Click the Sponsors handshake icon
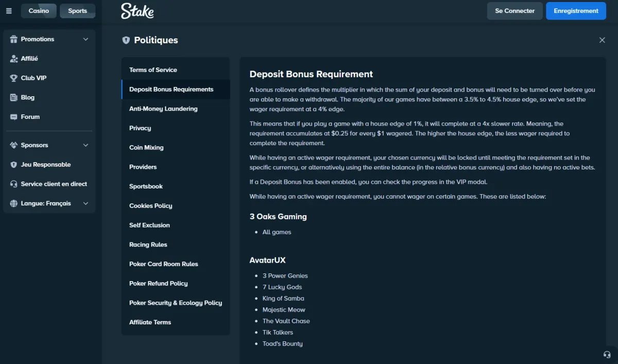 (x=14, y=145)
